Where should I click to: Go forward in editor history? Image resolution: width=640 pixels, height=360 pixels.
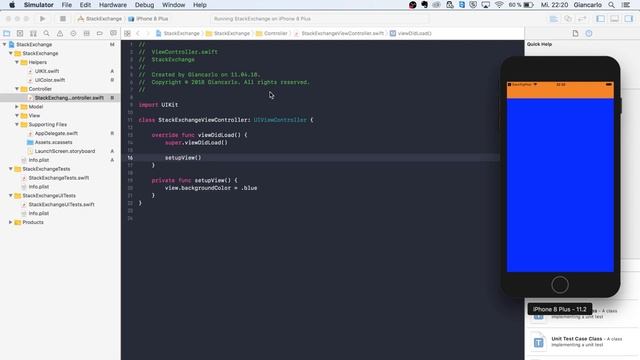[148, 33]
